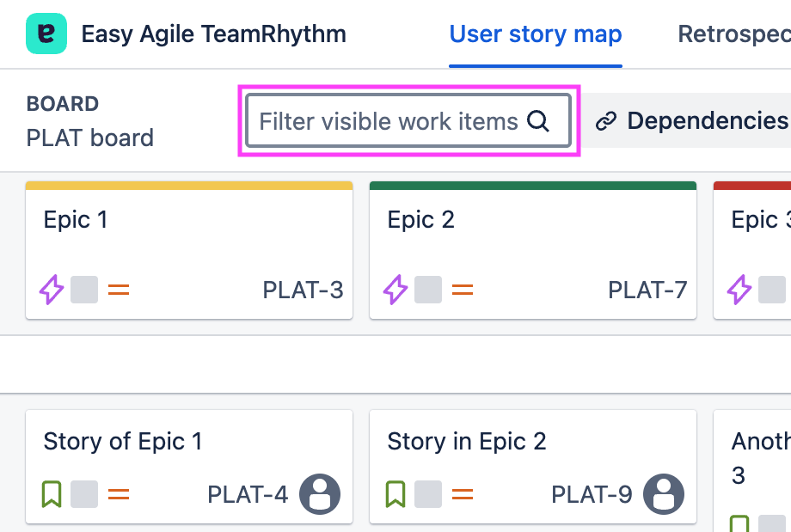
Task: Click the story bookmark icon on PLAT-9
Action: pyautogui.click(x=395, y=494)
